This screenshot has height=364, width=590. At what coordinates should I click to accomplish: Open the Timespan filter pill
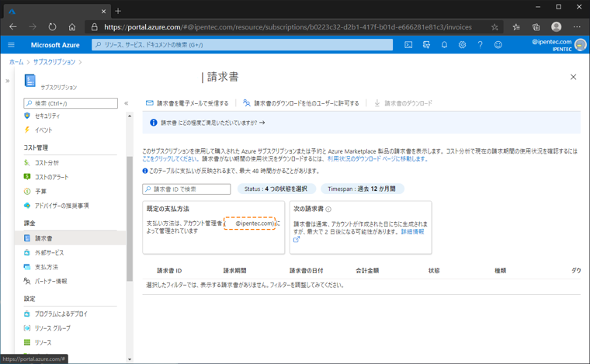[x=362, y=189]
